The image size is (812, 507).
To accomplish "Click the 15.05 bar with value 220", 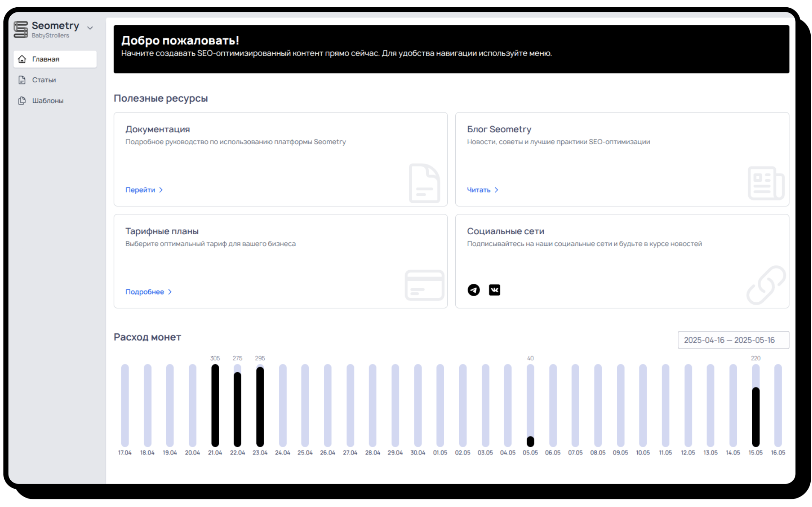I will [x=755, y=417].
